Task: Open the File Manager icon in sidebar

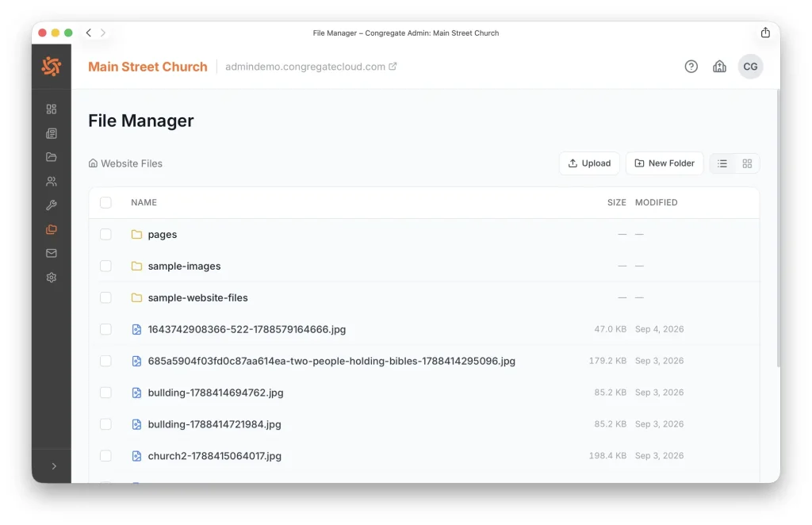Action: (52, 229)
